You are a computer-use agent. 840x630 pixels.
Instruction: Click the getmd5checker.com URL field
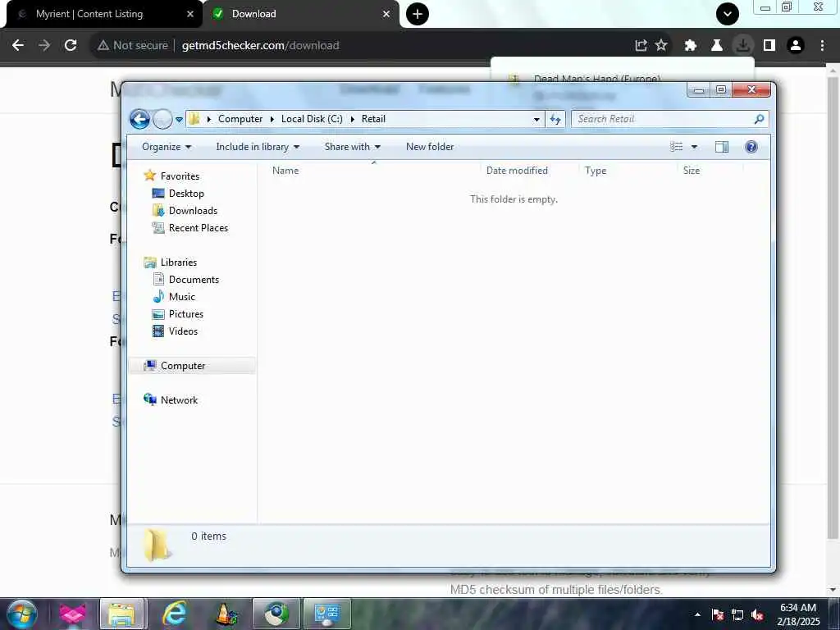[260, 46]
